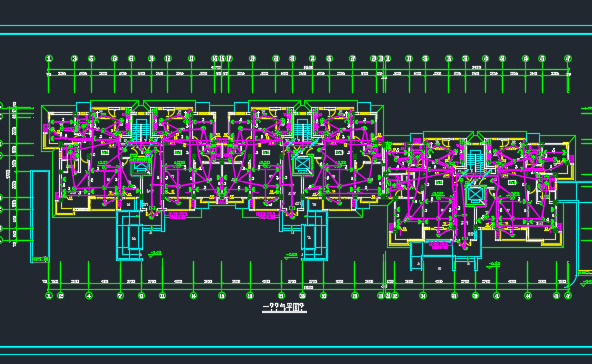Select axis bubble 14 in bottom grid row
Viewport: 592px width, 364px height.
[193, 296]
